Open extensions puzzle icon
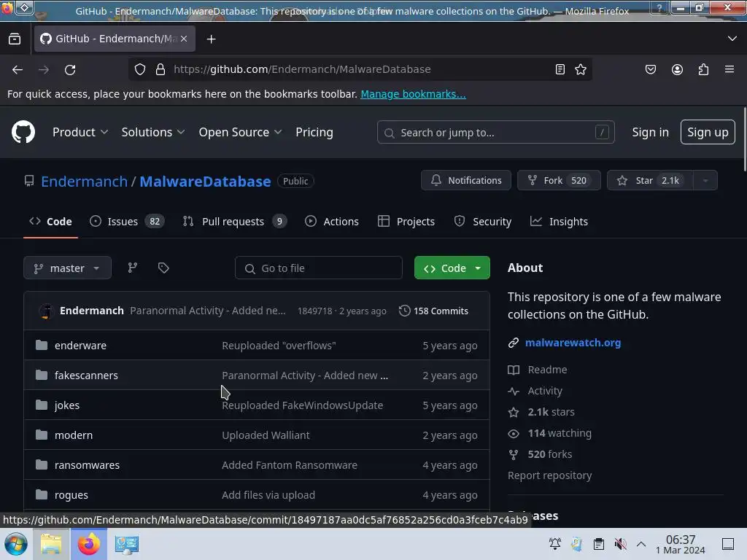Screen dimensions: 747x560 [x=703, y=69]
